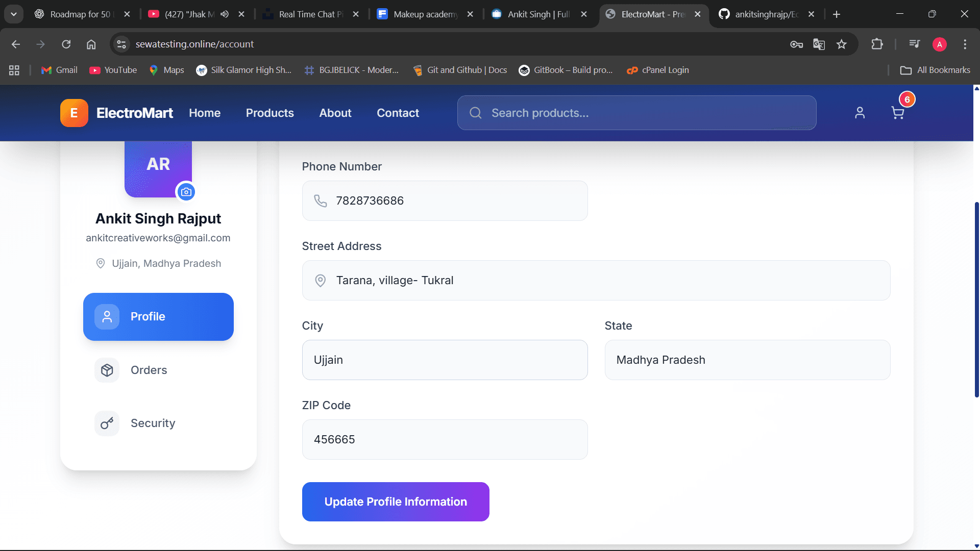Go to Products page
Viewport: 980px width, 551px height.
tap(269, 113)
